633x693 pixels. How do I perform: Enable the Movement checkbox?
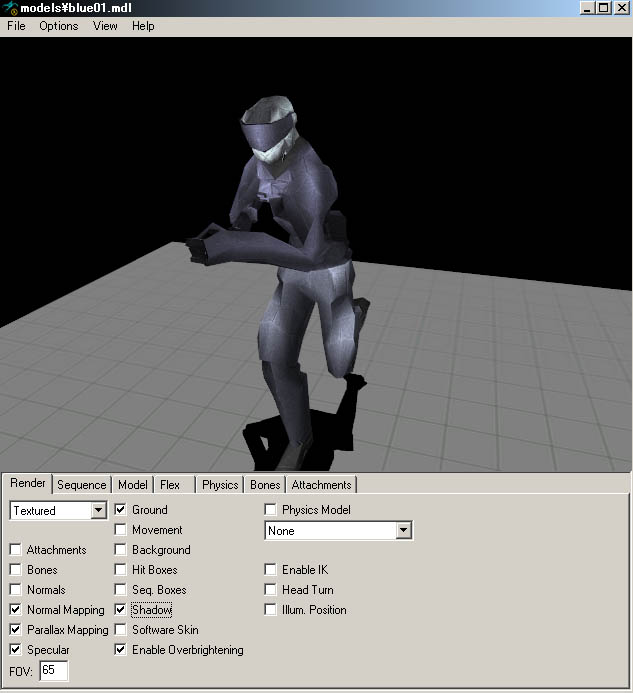tap(120, 529)
